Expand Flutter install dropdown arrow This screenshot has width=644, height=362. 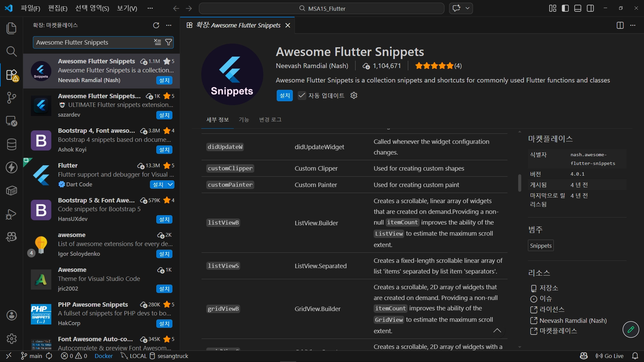pyautogui.click(x=170, y=184)
